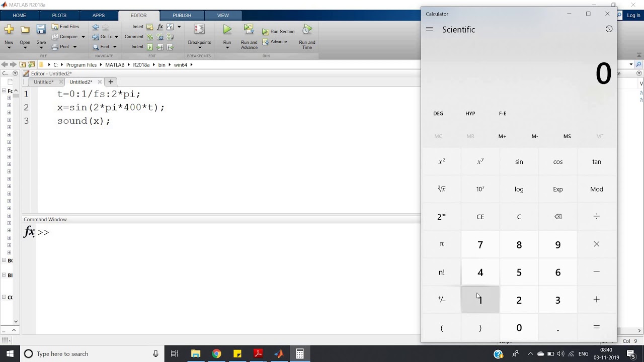Click the Open folder icon
This screenshot has height=362, width=644.
pyautogui.click(x=25, y=30)
